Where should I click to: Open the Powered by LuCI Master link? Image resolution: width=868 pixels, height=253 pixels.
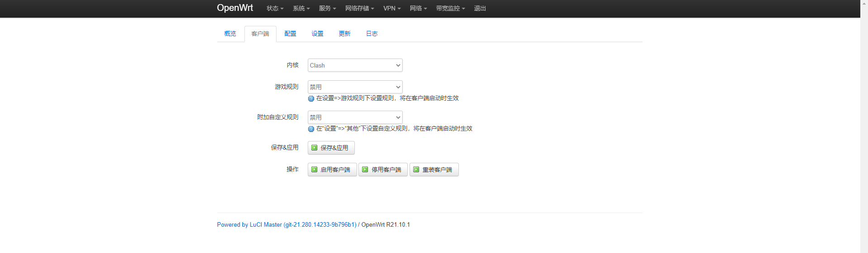point(287,225)
